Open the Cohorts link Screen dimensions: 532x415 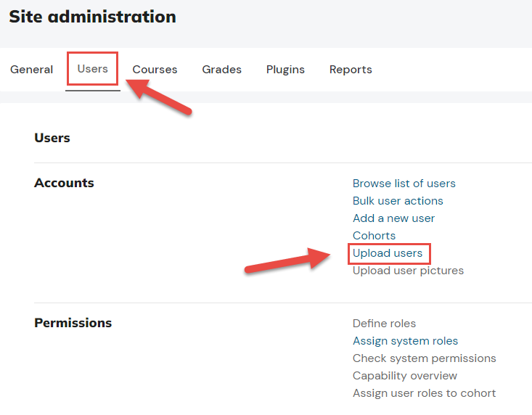pyautogui.click(x=374, y=236)
